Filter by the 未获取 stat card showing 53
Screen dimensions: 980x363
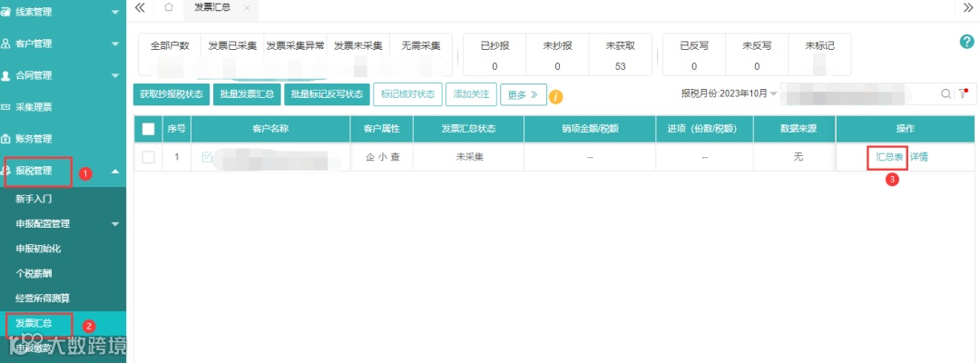pyautogui.click(x=621, y=55)
